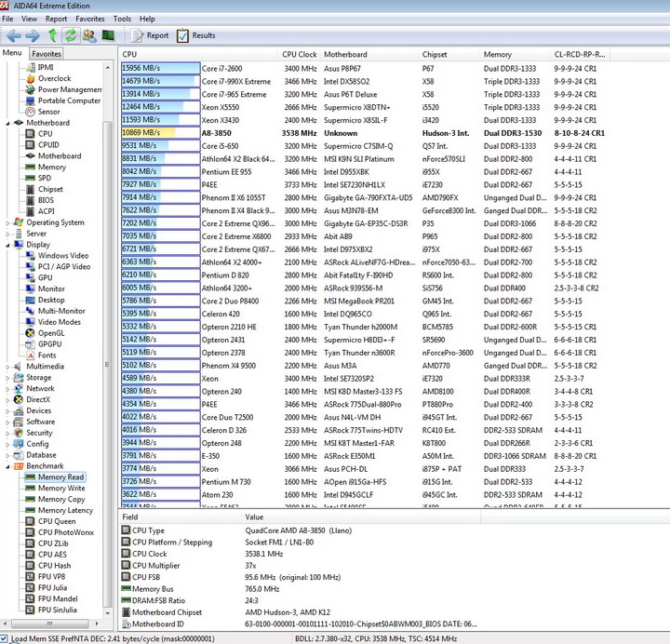Toggle CPU Clock field checkbox

[x=126, y=554]
